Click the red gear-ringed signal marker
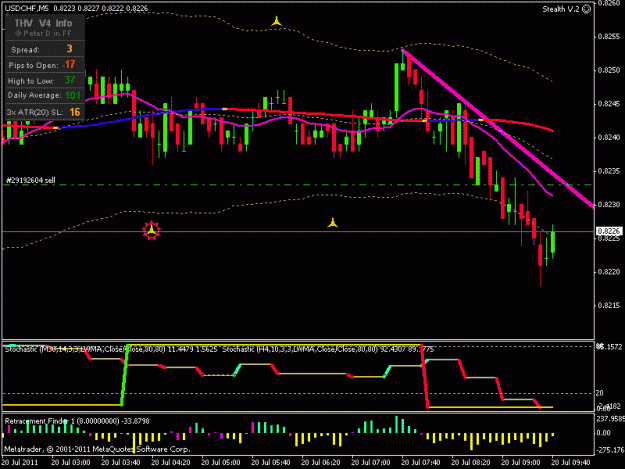Viewport: 625px width, 469px height. pos(151,230)
